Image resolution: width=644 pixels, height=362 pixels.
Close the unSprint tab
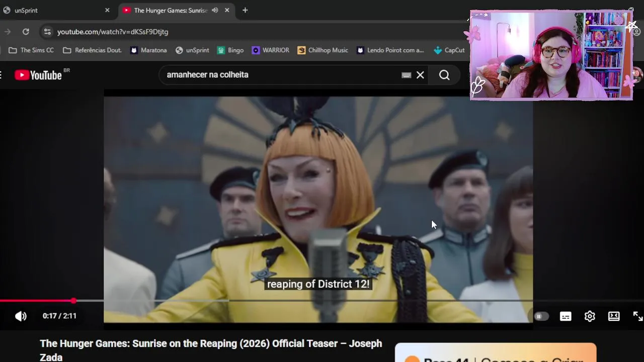[x=107, y=10]
